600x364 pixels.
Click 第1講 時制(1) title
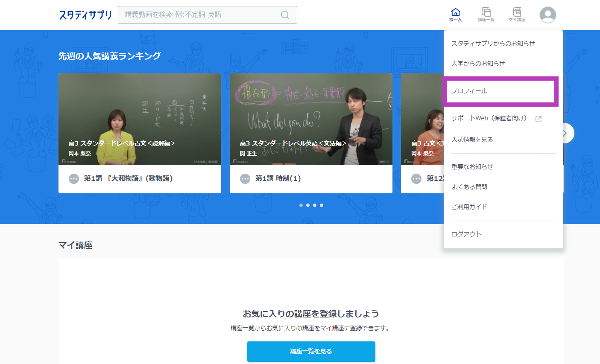(x=278, y=179)
